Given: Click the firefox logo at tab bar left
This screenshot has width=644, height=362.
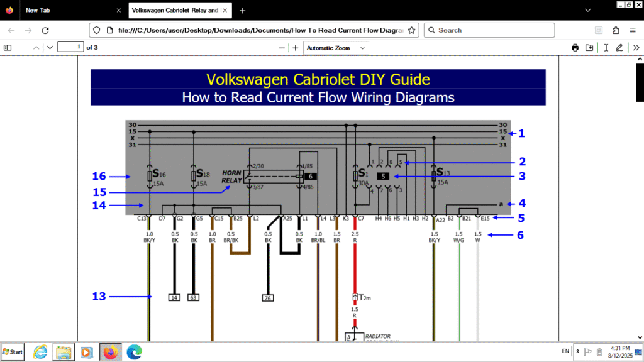Looking at the screenshot, I should (x=9, y=10).
